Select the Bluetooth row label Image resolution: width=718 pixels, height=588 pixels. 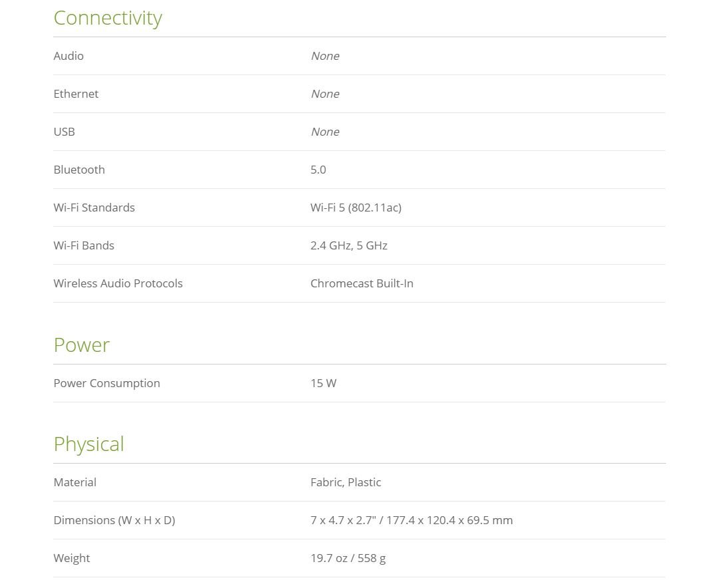pos(79,170)
